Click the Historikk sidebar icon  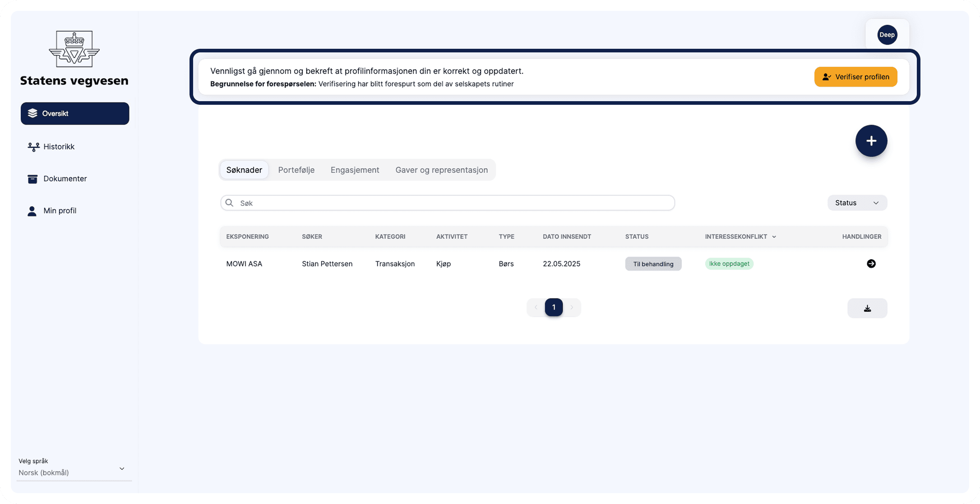click(x=33, y=147)
